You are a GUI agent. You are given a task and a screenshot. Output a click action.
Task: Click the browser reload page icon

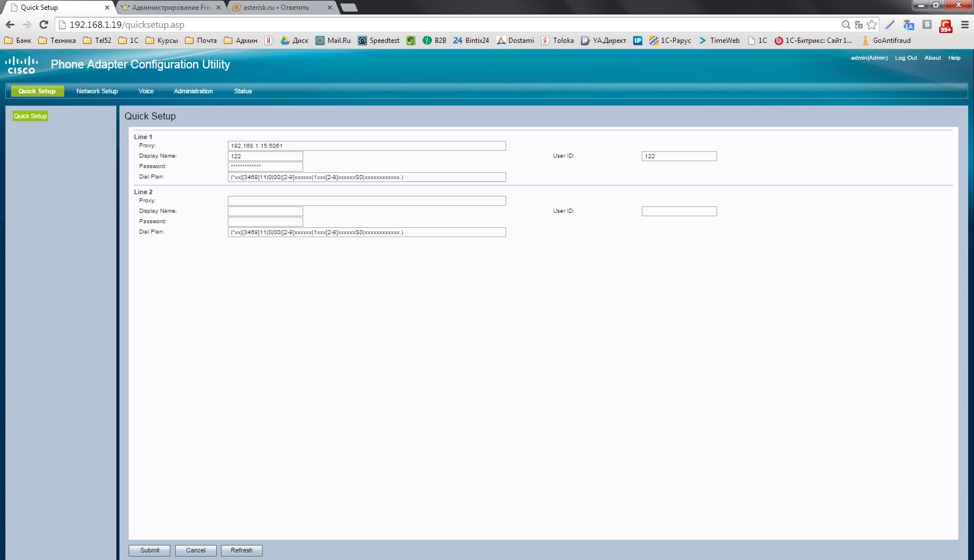click(x=43, y=24)
